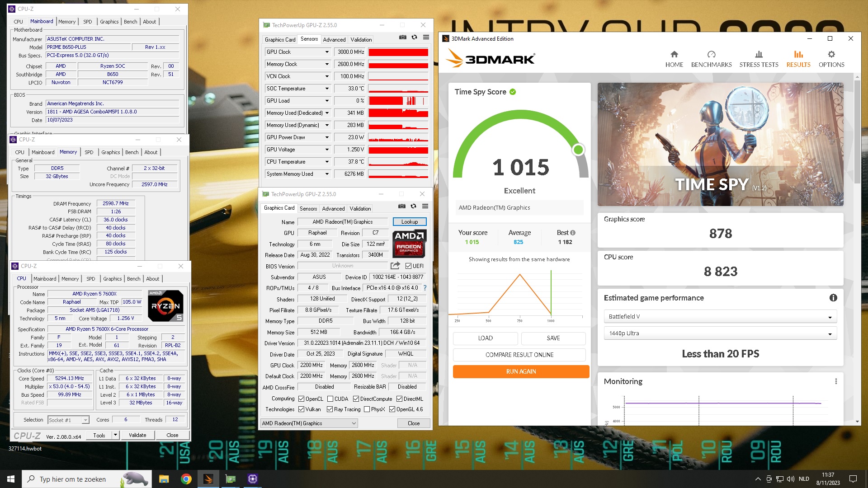868x488 pixels.
Task: Click the CPU-Z Validate button
Action: tap(137, 435)
